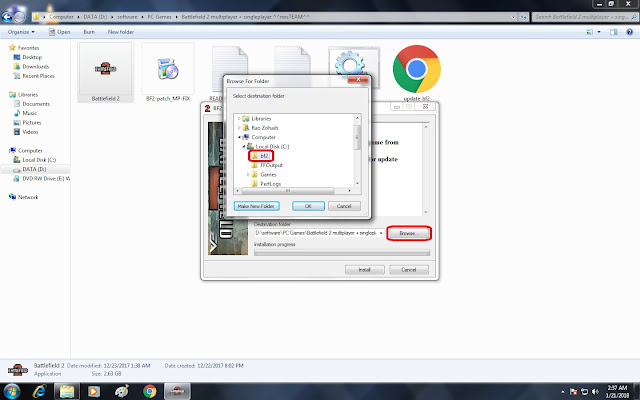Click the installation progress bar
The image size is (640, 400).
(x=342, y=253)
